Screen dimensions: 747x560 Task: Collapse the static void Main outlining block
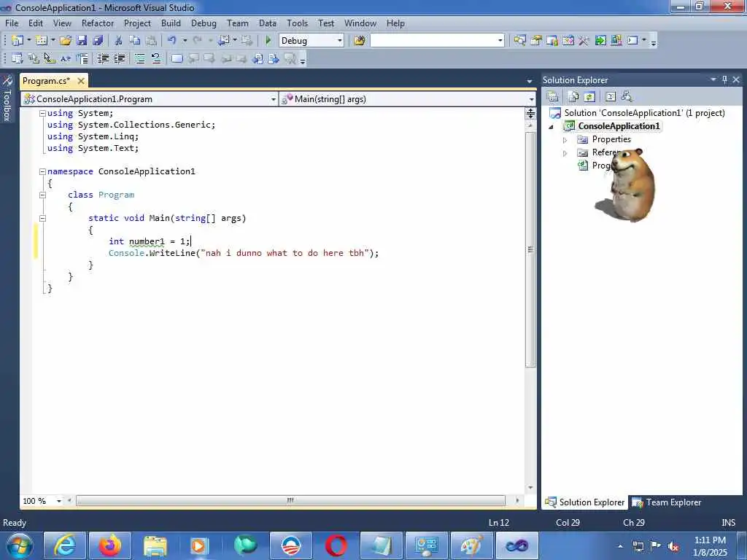click(42, 218)
